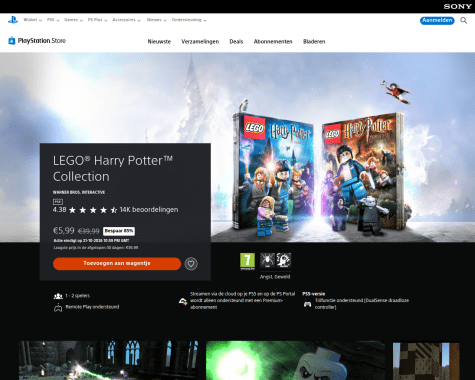Open the Bladeren store tab
This screenshot has height=380, width=475.
[x=314, y=42]
